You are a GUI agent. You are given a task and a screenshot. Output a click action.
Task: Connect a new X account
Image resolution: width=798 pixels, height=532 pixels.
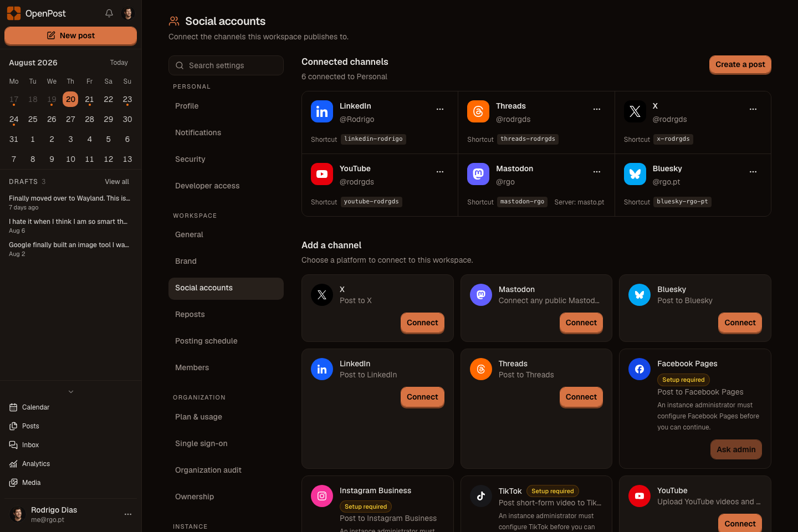pos(422,323)
